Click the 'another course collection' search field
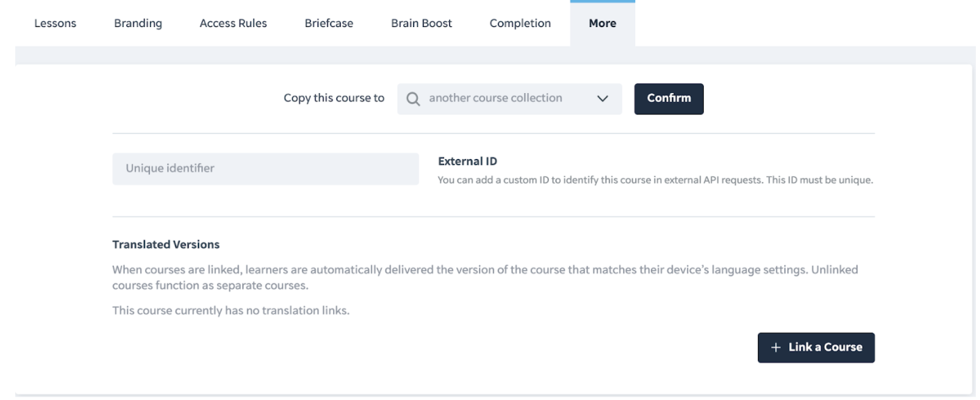Viewport: 980px width, 400px height. coord(509,99)
